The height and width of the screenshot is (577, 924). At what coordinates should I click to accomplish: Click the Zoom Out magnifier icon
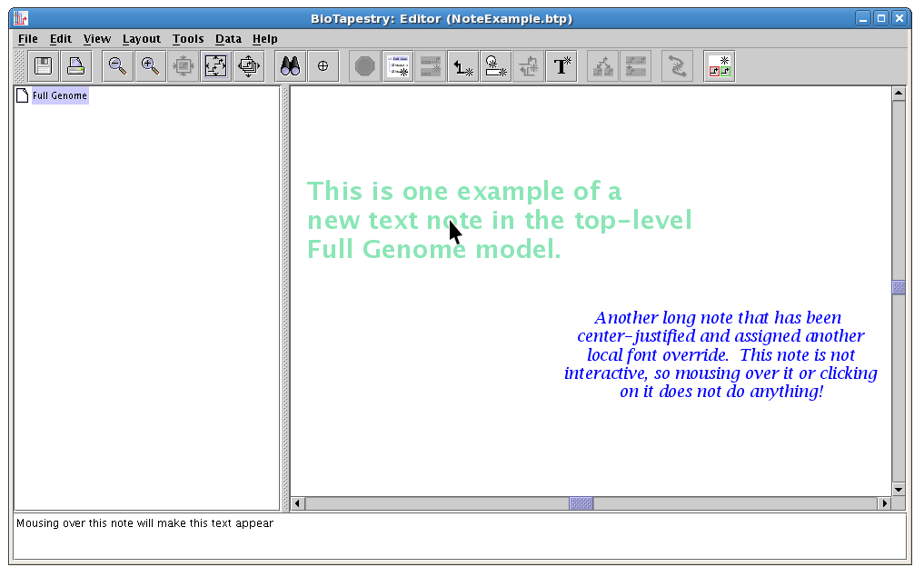point(117,66)
